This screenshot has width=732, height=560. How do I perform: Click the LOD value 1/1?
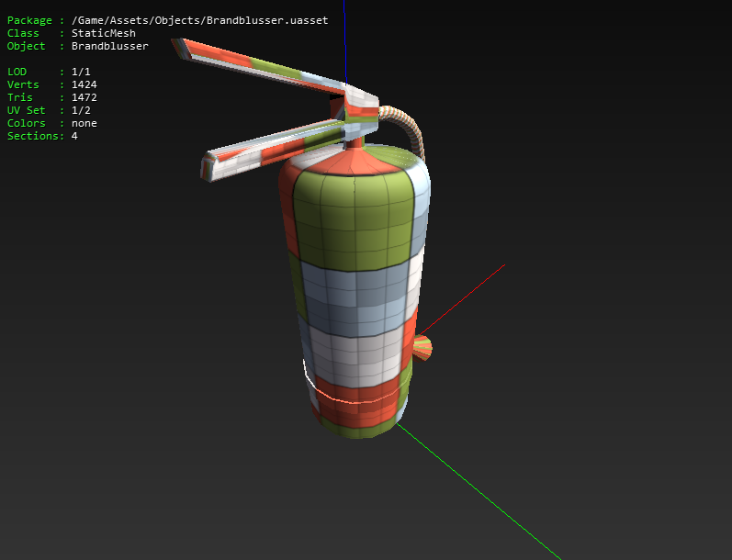tap(81, 72)
